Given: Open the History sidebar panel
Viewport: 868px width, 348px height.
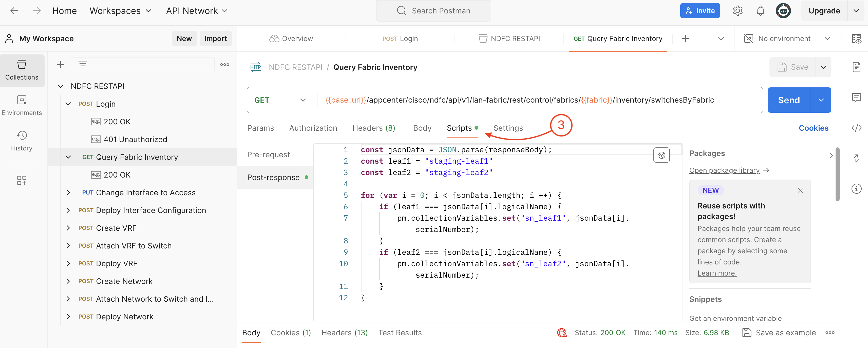Looking at the screenshot, I should [x=22, y=141].
